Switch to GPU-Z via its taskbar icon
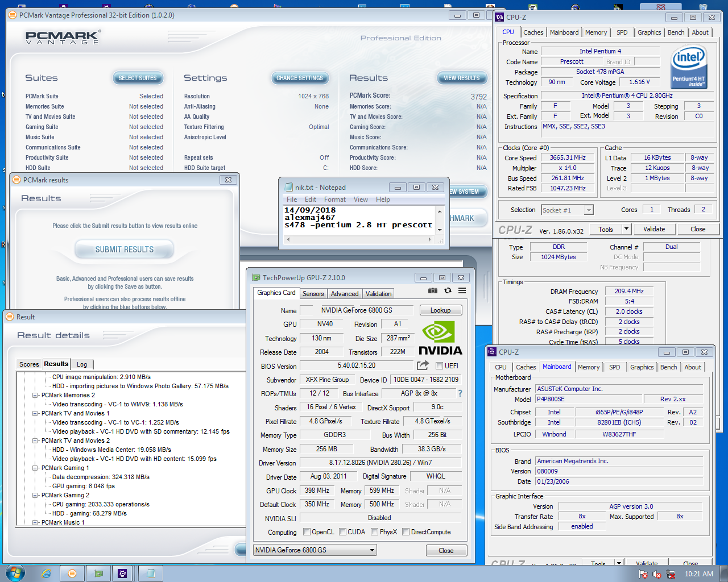This screenshot has width=728, height=582. pyautogui.click(x=98, y=573)
